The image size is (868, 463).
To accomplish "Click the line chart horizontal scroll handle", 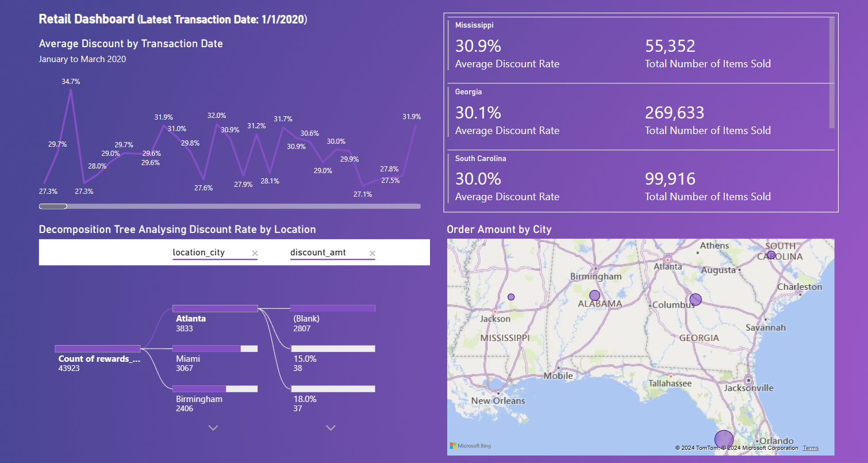I will tap(53, 206).
